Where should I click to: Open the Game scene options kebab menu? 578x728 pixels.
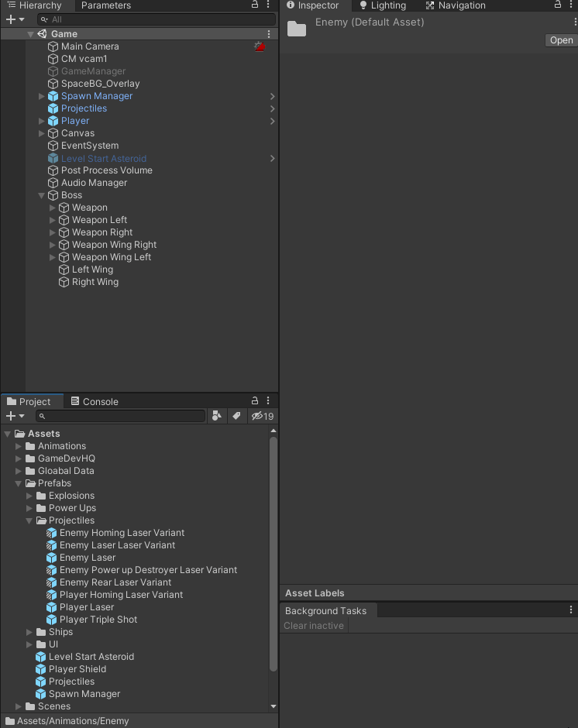point(269,34)
